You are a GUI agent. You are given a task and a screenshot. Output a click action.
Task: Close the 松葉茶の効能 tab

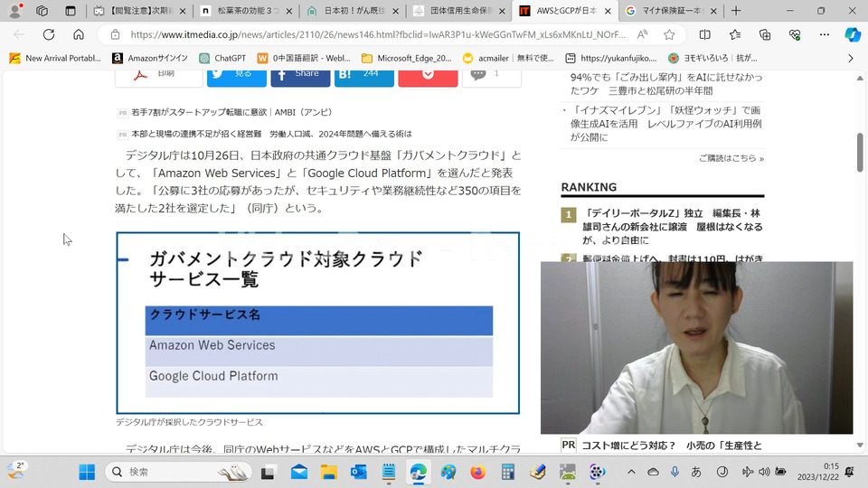289,11
